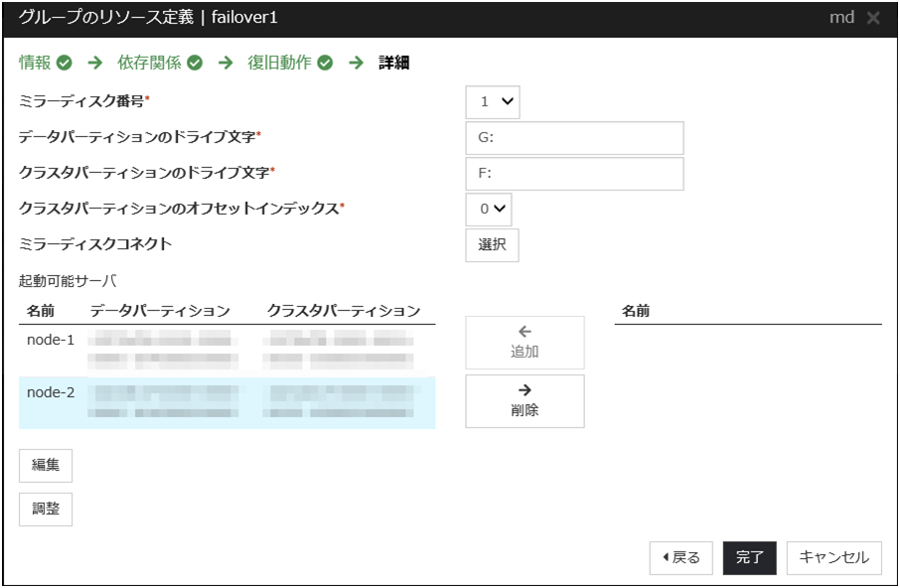Click the 調整 button
This screenshot has width=900, height=588.
click(46, 510)
